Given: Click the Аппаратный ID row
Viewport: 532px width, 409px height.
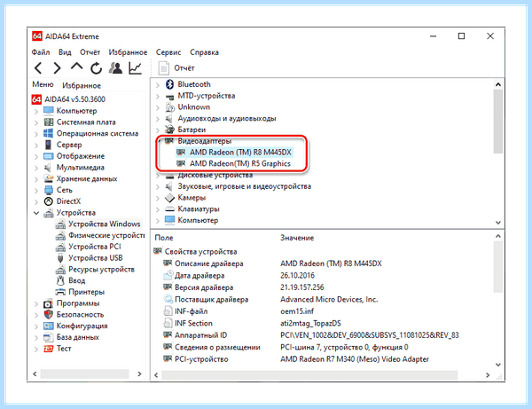Looking at the screenshot, I should click(310, 335).
